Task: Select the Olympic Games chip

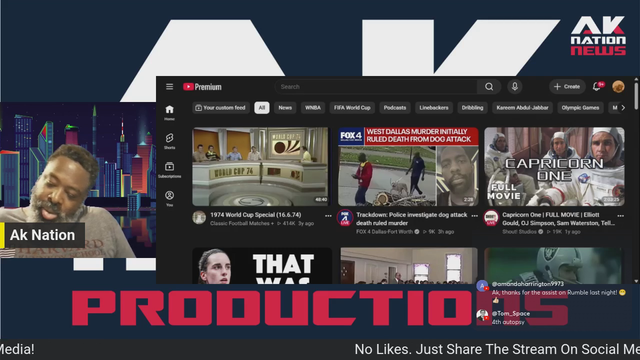Action: coord(580,108)
